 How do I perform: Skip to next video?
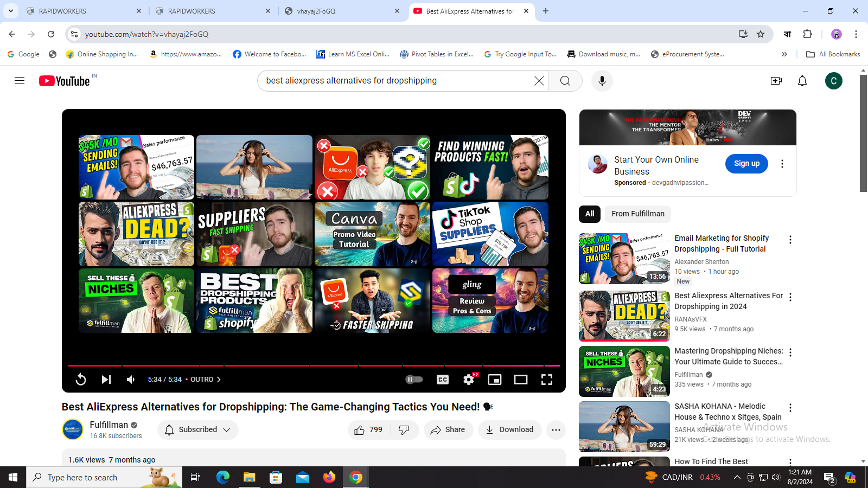coord(106,380)
